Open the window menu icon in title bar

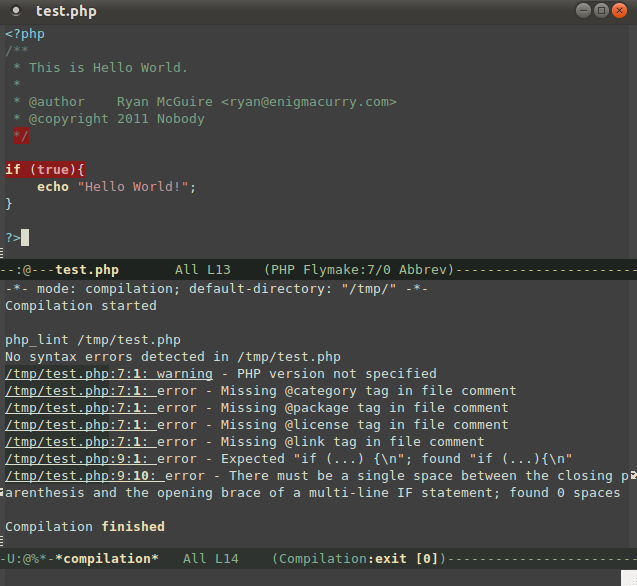16,11
